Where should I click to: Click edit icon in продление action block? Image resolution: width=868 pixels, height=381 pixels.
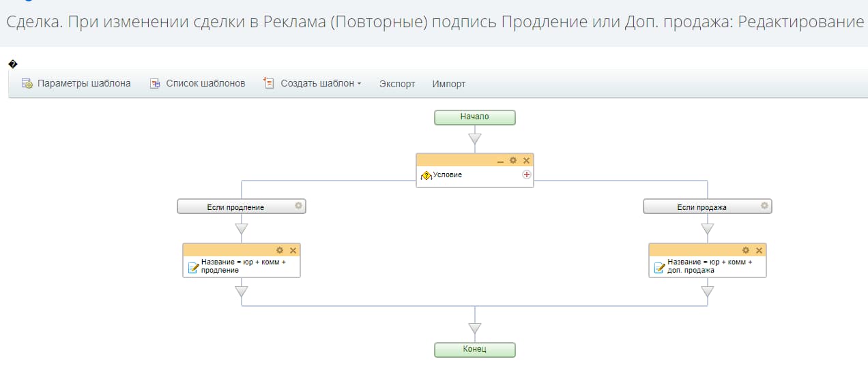(193, 266)
